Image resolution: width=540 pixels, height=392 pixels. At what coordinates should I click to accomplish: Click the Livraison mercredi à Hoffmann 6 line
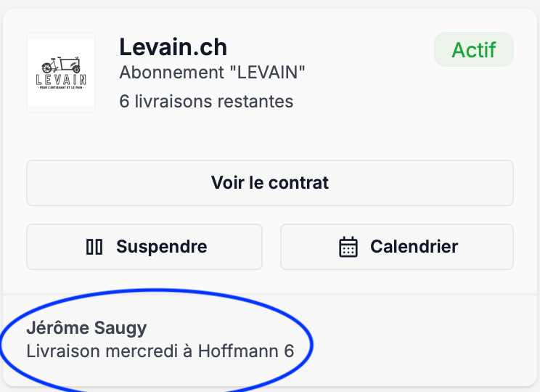click(160, 351)
